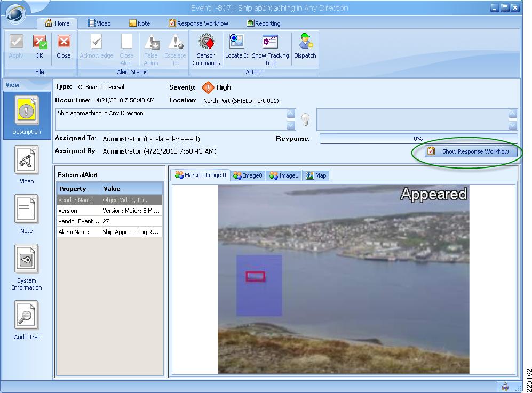532x393 pixels.
Task: Click 'Administrator (4/21/2010 7:50:43 AM)' text
Action: 160,151
